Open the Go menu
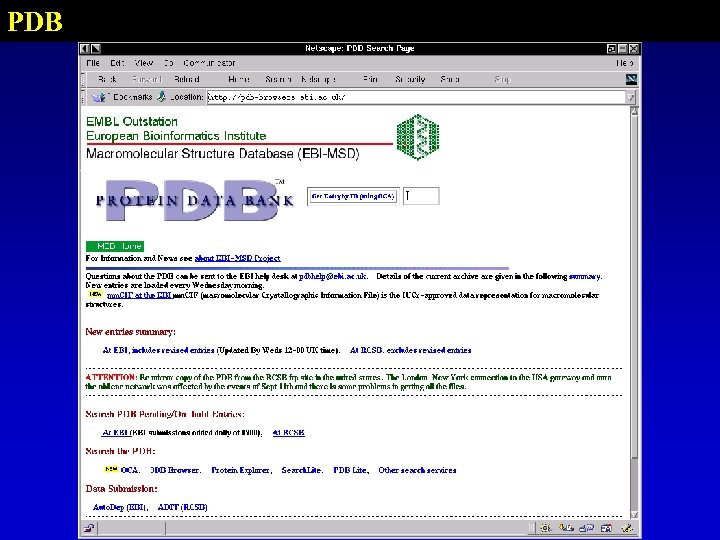Image resolution: width=720 pixels, height=540 pixels. (169, 63)
